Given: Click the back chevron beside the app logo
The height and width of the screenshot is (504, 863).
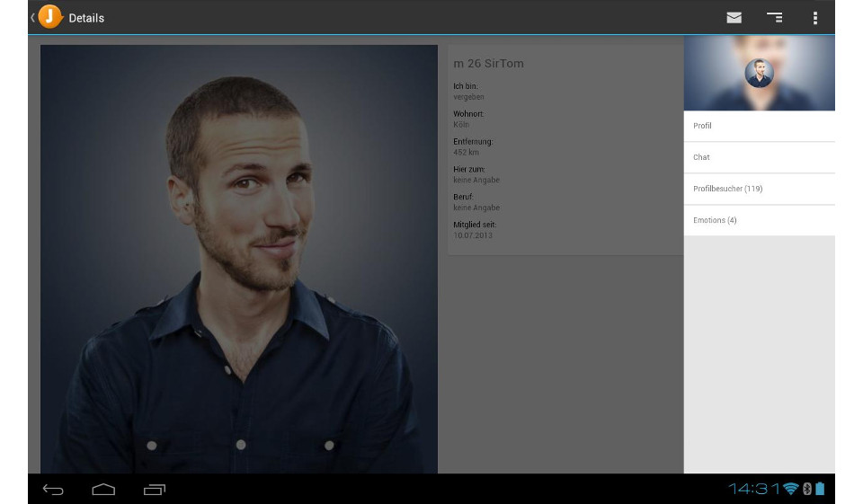Looking at the screenshot, I should (32, 17).
